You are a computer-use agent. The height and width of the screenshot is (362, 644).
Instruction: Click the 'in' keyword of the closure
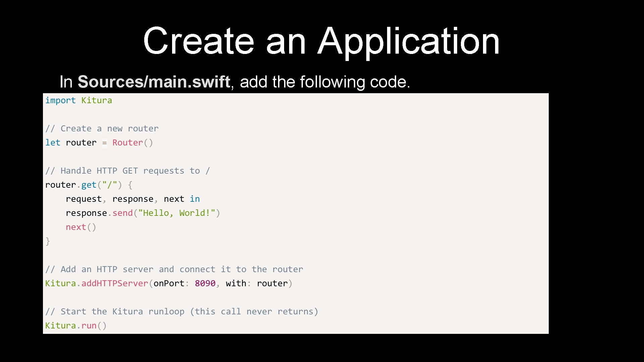coord(195,199)
